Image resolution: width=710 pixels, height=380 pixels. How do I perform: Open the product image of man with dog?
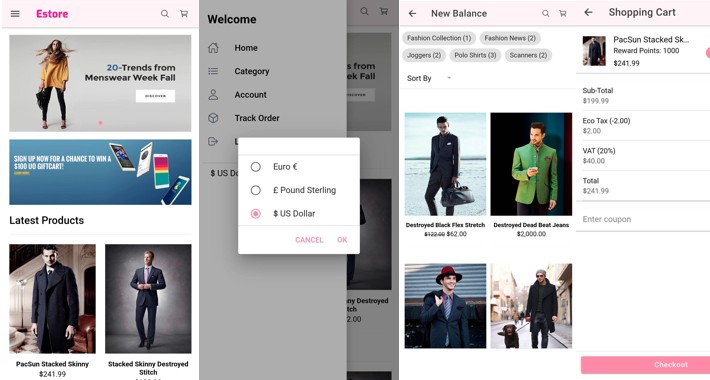coord(531,306)
